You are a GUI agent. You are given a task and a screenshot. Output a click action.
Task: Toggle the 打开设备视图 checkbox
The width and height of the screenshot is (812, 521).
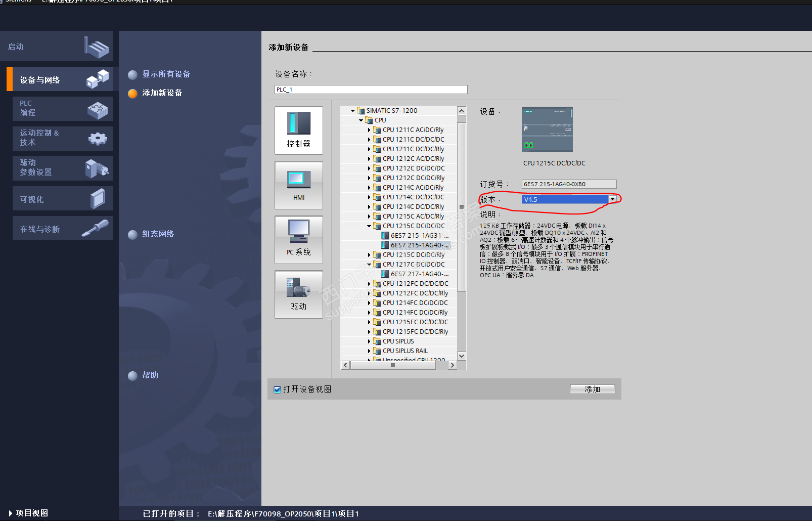[x=277, y=389]
